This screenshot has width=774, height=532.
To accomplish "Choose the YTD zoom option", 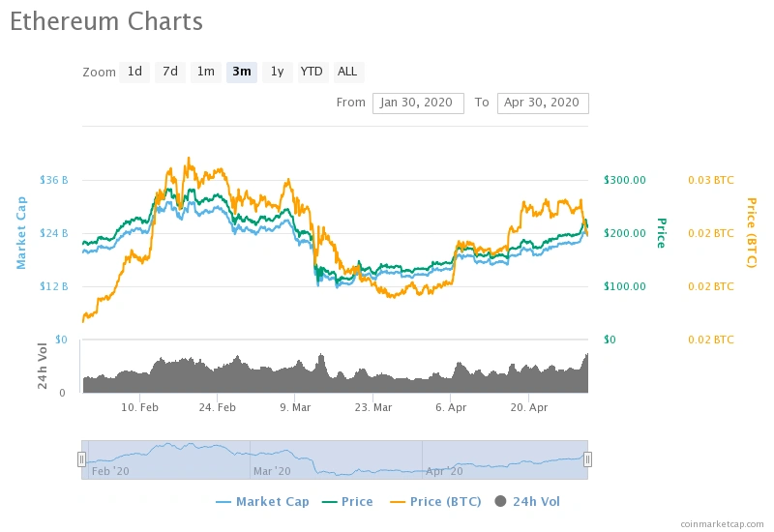I will 312,72.
